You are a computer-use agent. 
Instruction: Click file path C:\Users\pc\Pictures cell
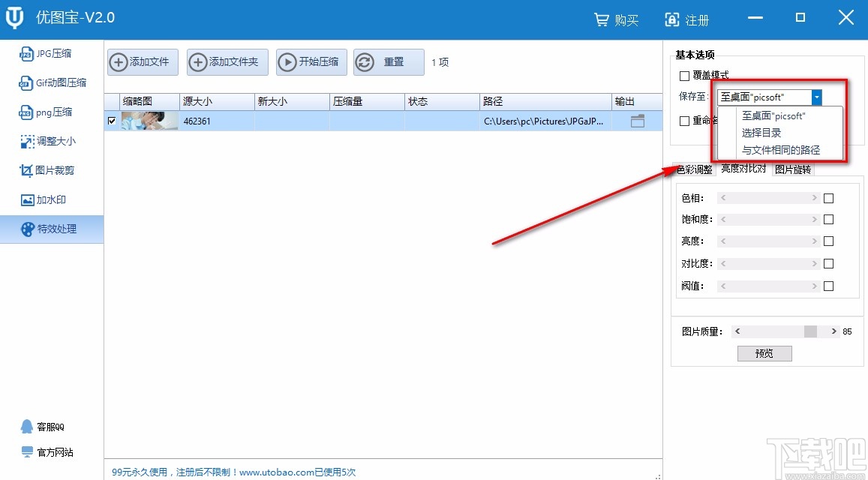pos(545,121)
